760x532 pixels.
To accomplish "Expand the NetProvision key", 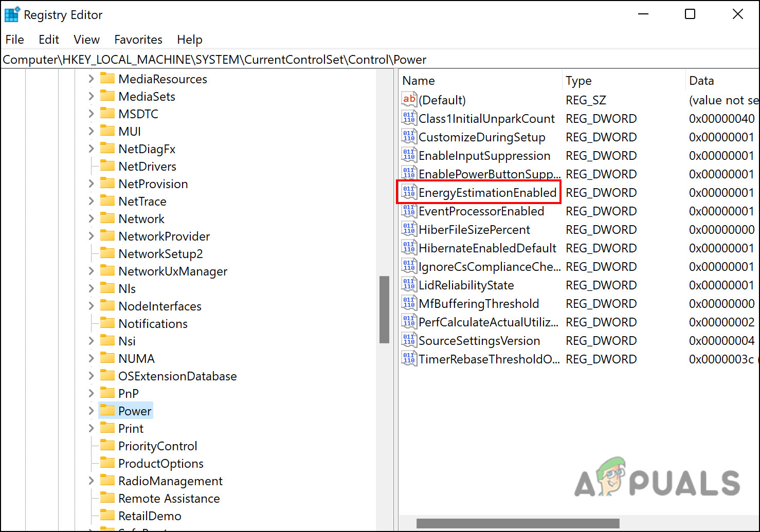I will [x=91, y=184].
